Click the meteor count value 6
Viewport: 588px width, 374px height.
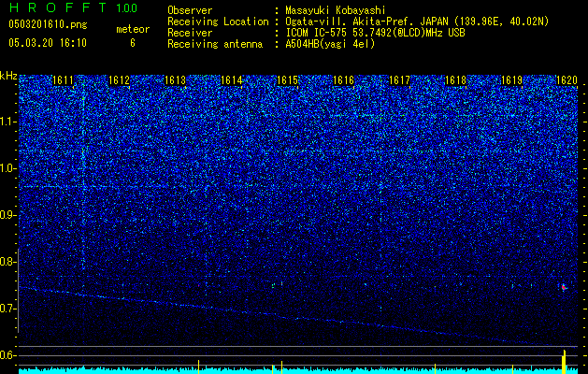133,43
